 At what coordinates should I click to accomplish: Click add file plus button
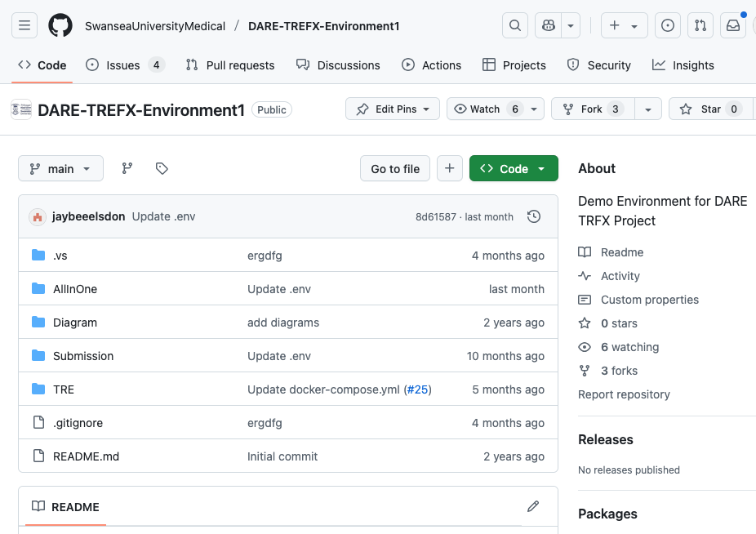point(449,168)
